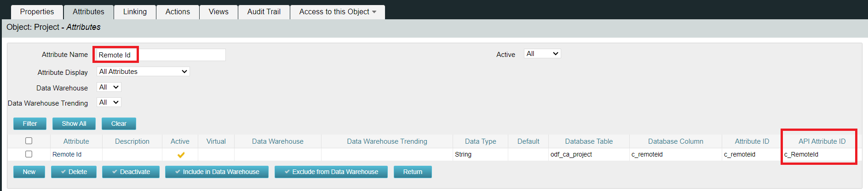Open the Data Warehouse filter dropdown

(x=109, y=87)
